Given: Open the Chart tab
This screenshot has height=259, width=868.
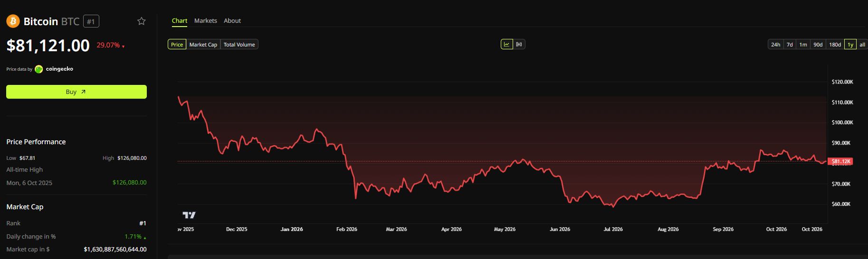Looking at the screenshot, I should click(180, 21).
